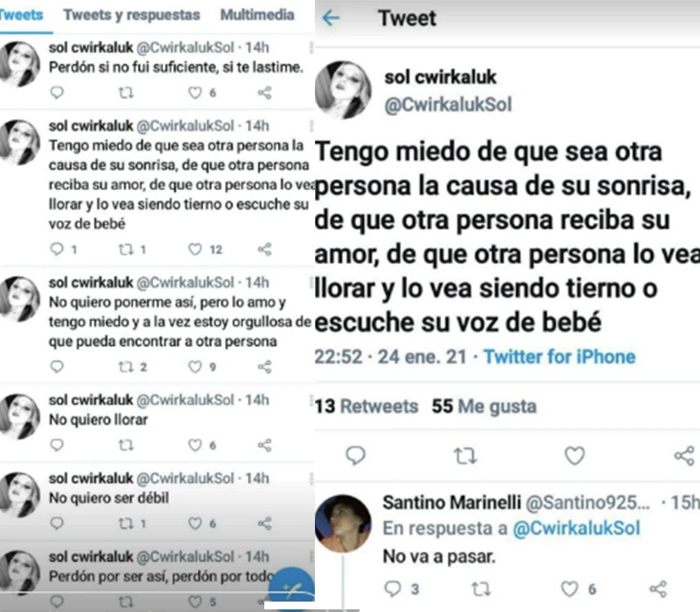This screenshot has width=700, height=612.
Task: Switch to Tweets y respuestas tab
Action: click(132, 15)
